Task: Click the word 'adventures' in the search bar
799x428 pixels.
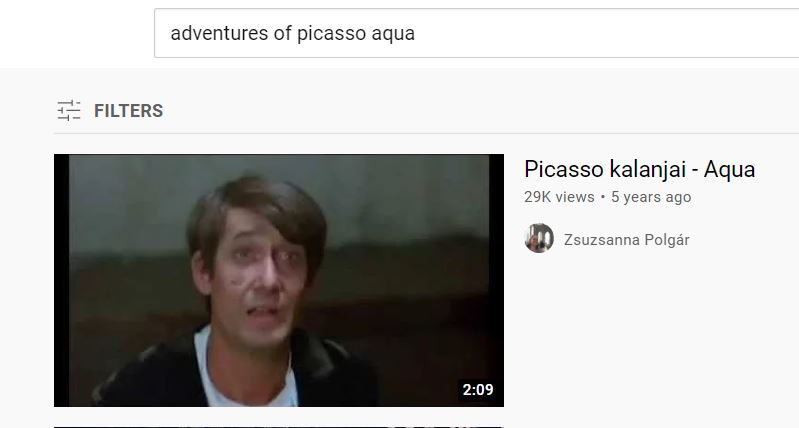Action: (x=220, y=34)
